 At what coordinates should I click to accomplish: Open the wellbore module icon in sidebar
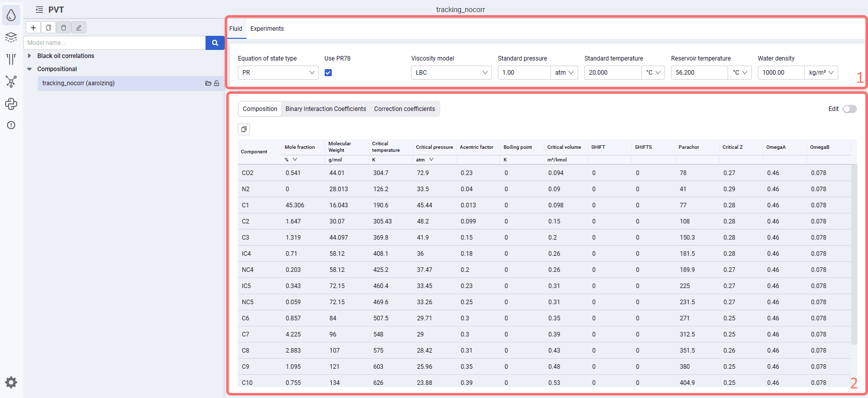(11, 60)
